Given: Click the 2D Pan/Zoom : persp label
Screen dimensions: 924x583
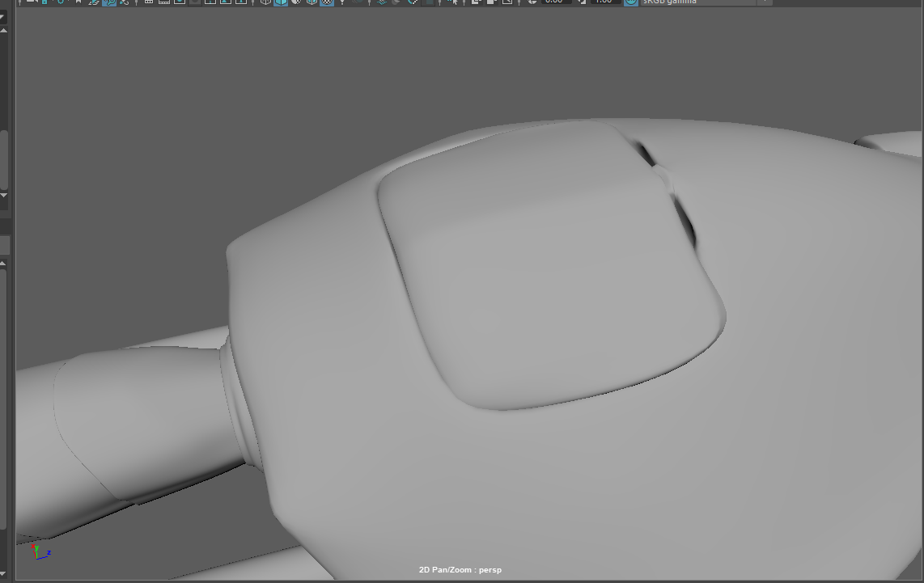Looking at the screenshot, I should (x=460, y=569).
